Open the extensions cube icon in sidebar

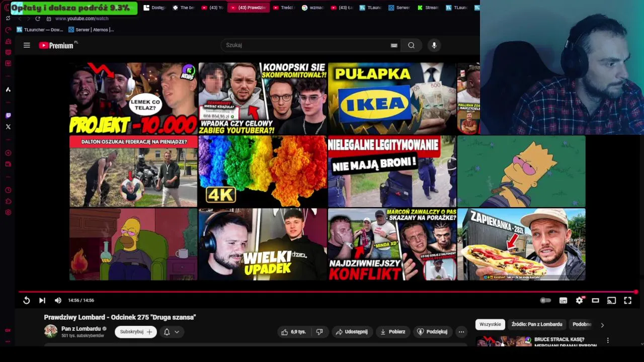[8, 202]
